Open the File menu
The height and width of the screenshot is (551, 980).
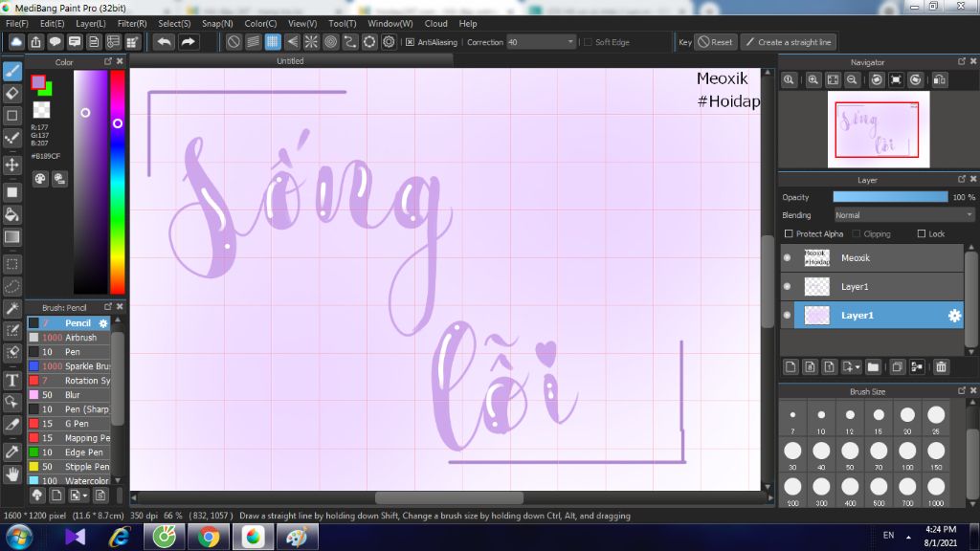coord(17,23)
